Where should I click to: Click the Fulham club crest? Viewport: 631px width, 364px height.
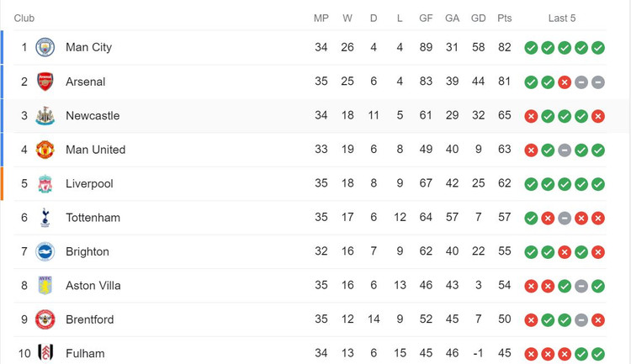point(45,353)
